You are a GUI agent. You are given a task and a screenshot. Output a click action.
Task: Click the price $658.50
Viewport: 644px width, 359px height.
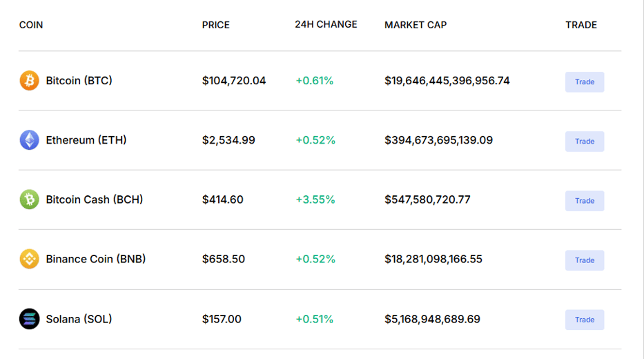click(x=224, y=259)
